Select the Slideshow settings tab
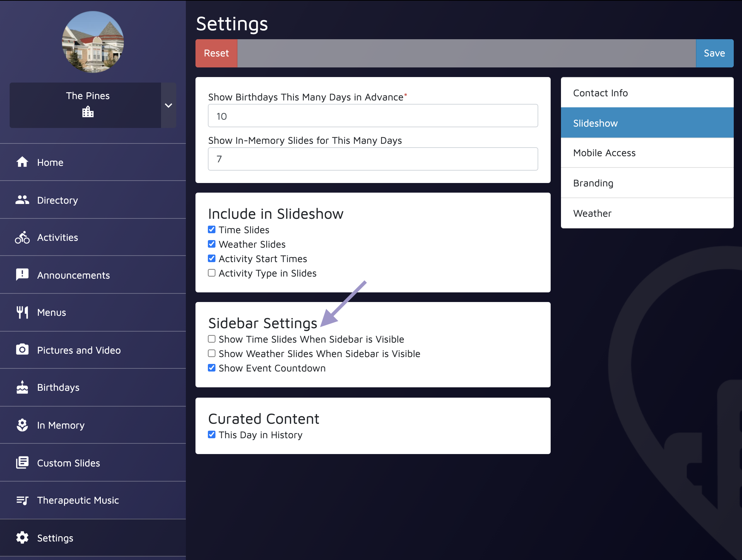Image resolution: width=742 pixels, height=560 pixels. pos(647,123)
